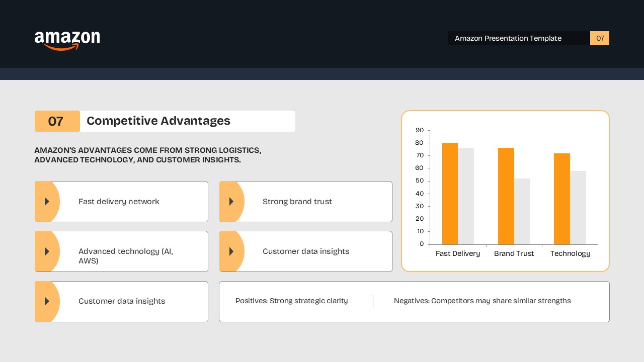This screenshot has width=644, height=362.
Task: Switch to the Competitive Advantages heading
Action: (158, 121)
